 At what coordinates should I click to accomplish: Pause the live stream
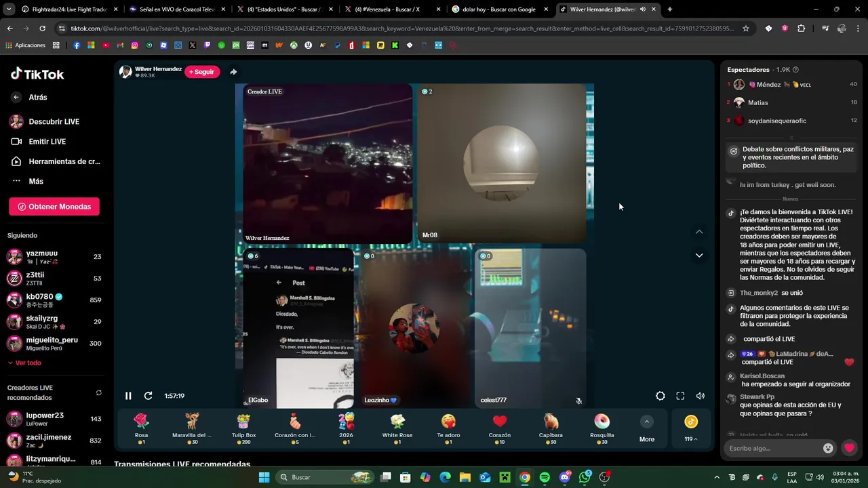(x=128, y=396)
